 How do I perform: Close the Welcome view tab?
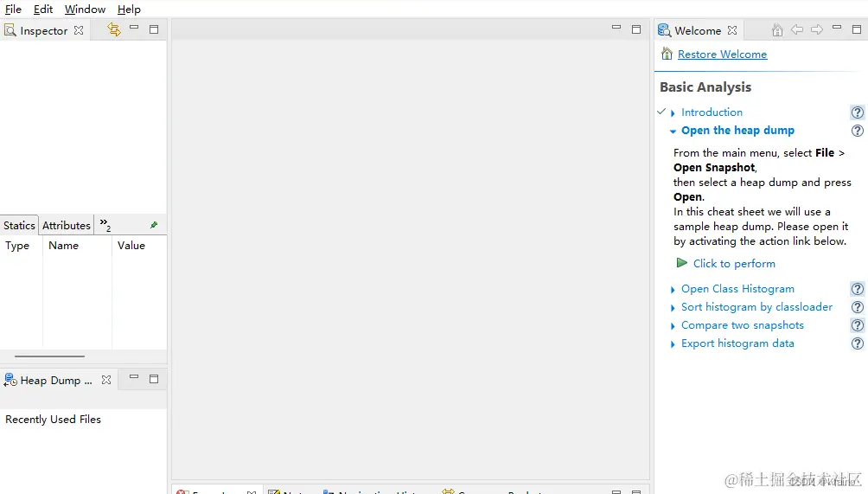pyautogui.click(x=732, y=30)
